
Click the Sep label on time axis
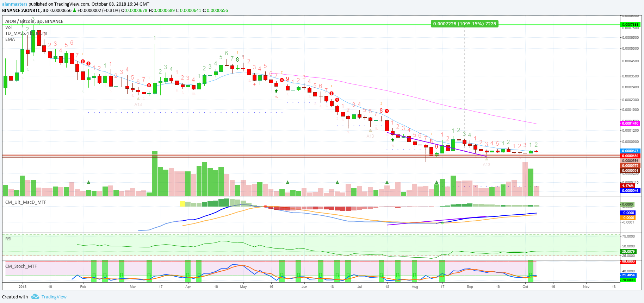tap(470, 286)
